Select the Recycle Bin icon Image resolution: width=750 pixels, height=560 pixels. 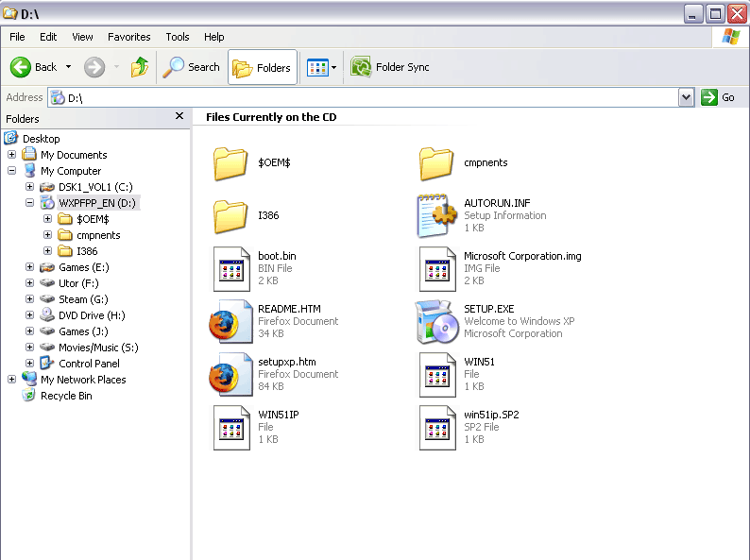(29, 395)
